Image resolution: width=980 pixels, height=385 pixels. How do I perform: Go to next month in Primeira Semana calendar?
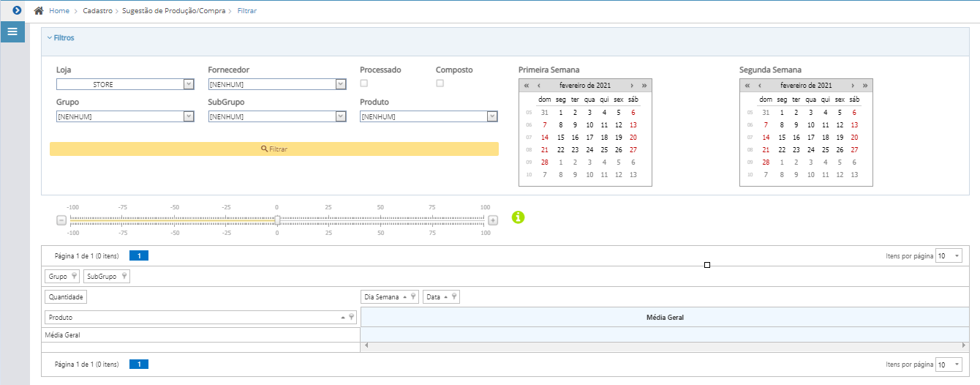point(631,86)
